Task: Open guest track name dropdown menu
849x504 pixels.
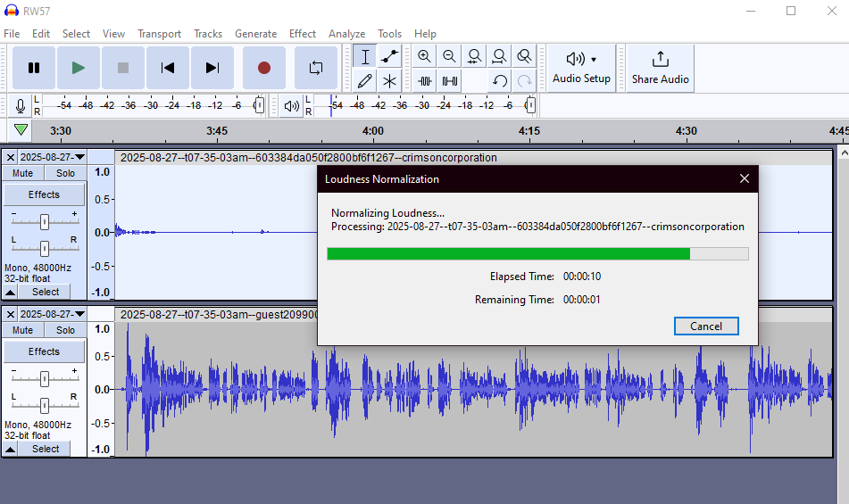Action: pyautogui.click(x=53, y=314)
